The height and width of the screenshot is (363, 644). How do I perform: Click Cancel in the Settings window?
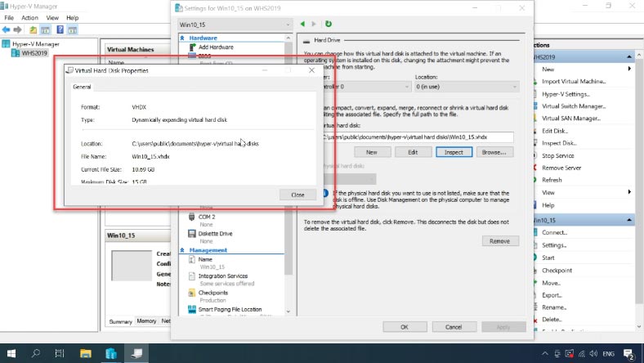click(454, 327)
